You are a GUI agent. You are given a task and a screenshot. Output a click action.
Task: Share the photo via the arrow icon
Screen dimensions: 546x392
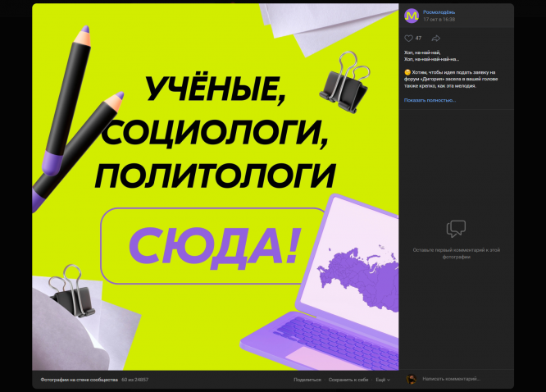435,39
